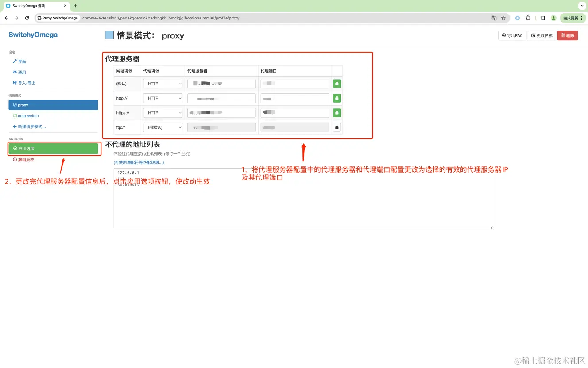Viewport: 588px width, 368px height.
Task: Open protocol dropdown for http:// row
Action: pos(163,98)
